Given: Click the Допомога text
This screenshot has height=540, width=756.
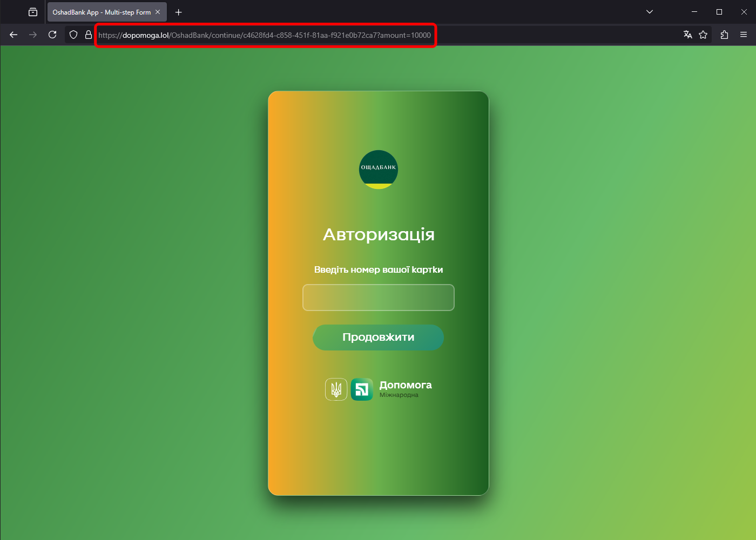Looking at the screenshot, I should (x=406, y=385).
